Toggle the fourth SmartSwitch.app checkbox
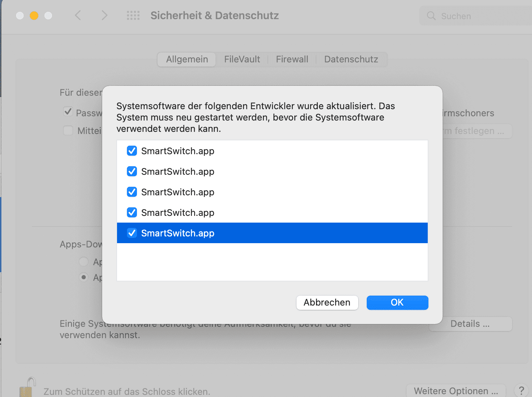The width and height of the screenshot is (532, 397). tap(132, 212)
